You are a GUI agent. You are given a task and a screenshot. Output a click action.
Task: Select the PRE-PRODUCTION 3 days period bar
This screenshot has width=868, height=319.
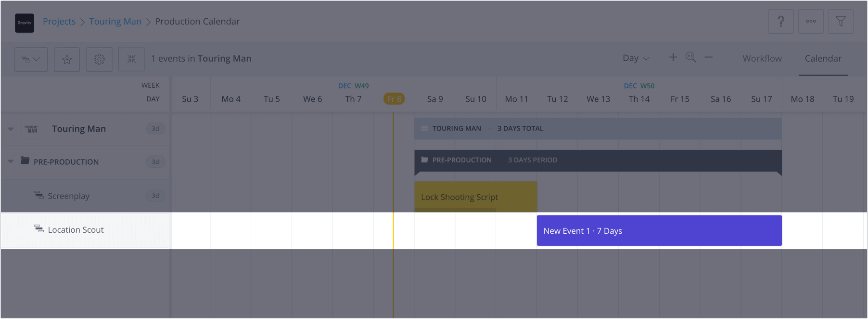click(598, 161)
